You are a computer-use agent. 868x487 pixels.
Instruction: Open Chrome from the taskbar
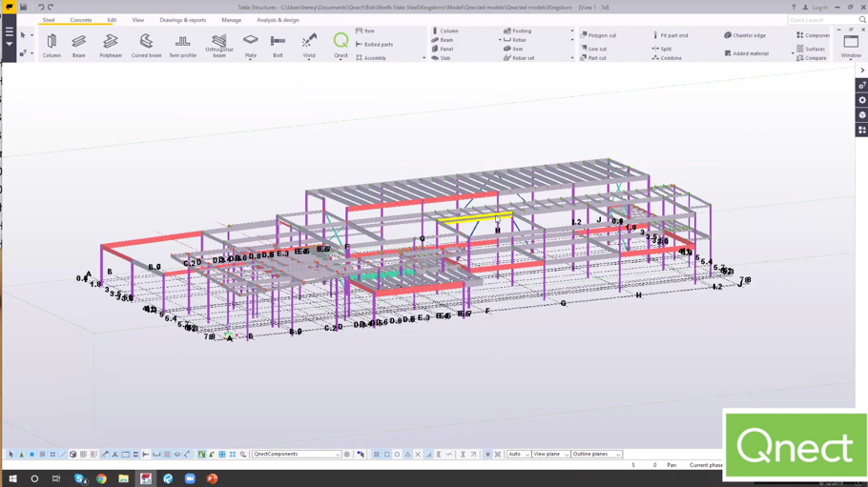pos(101,478)
